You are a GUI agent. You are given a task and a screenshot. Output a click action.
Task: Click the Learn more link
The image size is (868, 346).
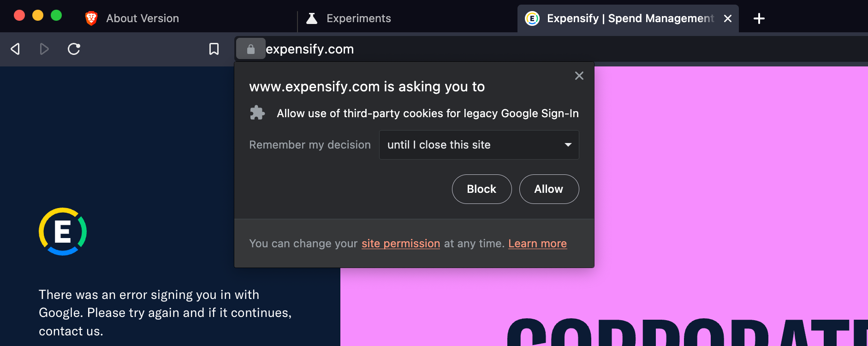pos(537,243)
